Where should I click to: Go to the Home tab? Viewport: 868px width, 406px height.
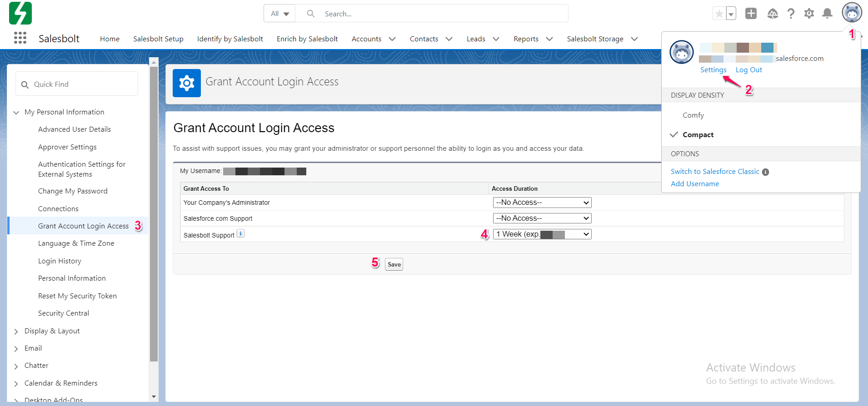pyautogui.click(x=110, y=39)
